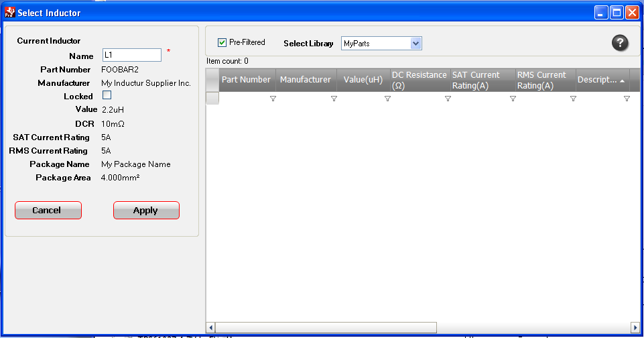Click the Item count: 0 label

point(227,61)
